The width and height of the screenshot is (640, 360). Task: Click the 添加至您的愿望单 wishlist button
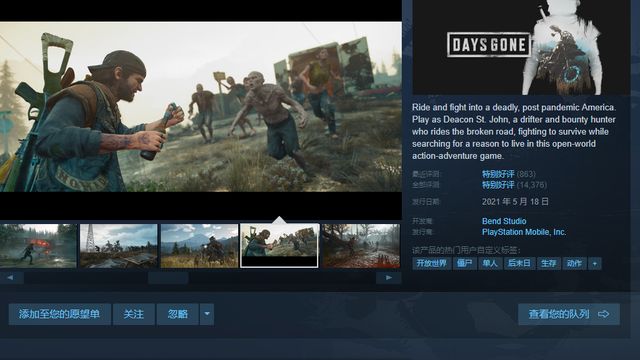pos(60,314)
